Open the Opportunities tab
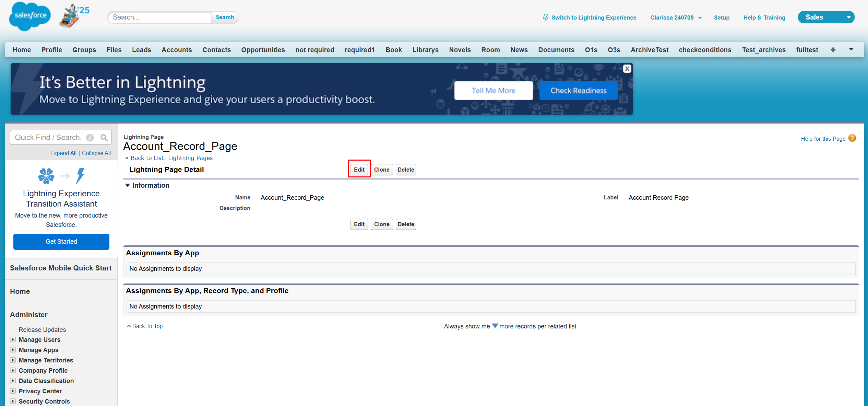Viewport: 868px width, 406px height. click(x=263, y=50)
